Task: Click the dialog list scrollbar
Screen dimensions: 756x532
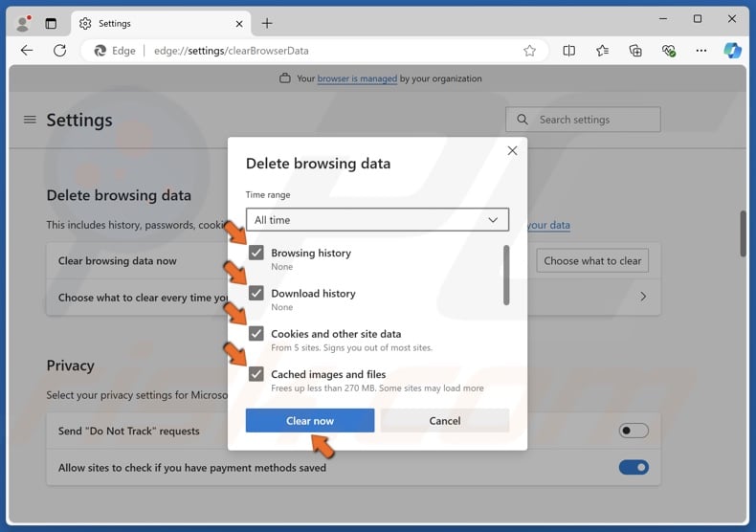Action: [x=506, y=276]
